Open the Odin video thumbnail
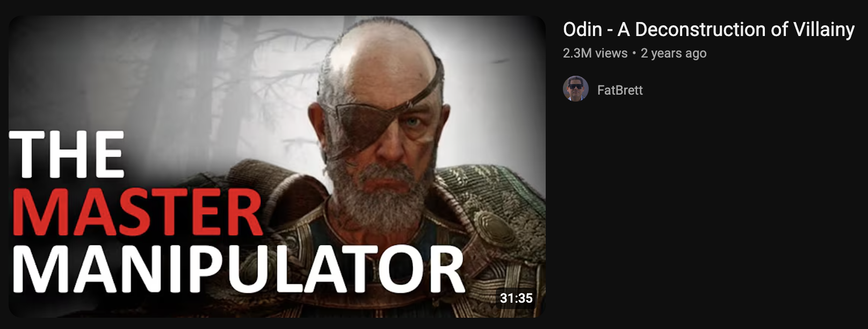Image resolution: width=868 pixels, height=329 pixels. pyautogui.click(x=277, y=166)
